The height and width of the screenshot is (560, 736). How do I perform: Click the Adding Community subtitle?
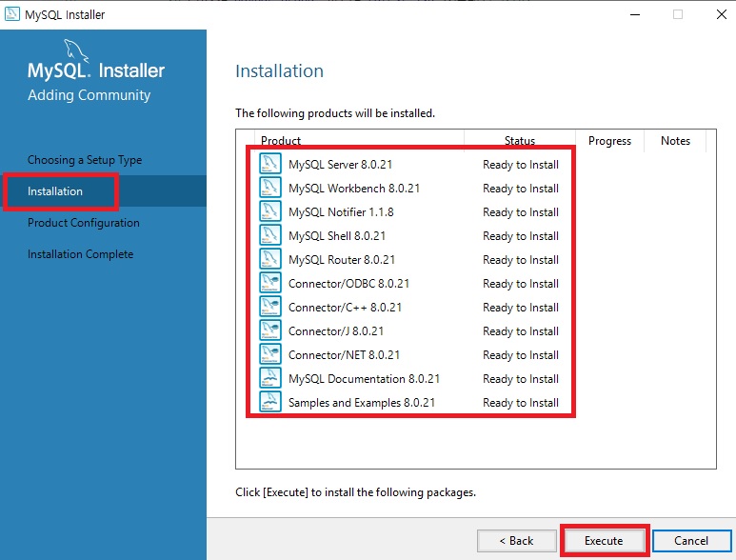click(90, 95)
